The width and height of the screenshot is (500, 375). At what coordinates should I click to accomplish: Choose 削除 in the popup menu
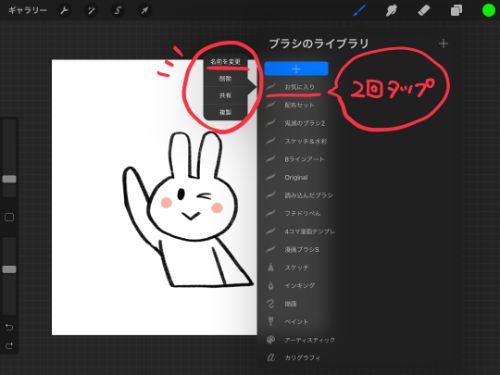[x=225, y=79]
